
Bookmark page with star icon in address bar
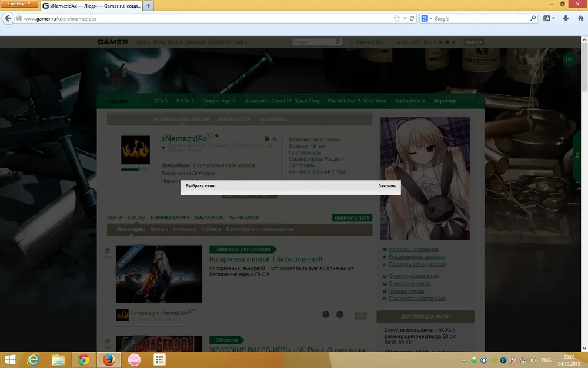tap(397, 19)
